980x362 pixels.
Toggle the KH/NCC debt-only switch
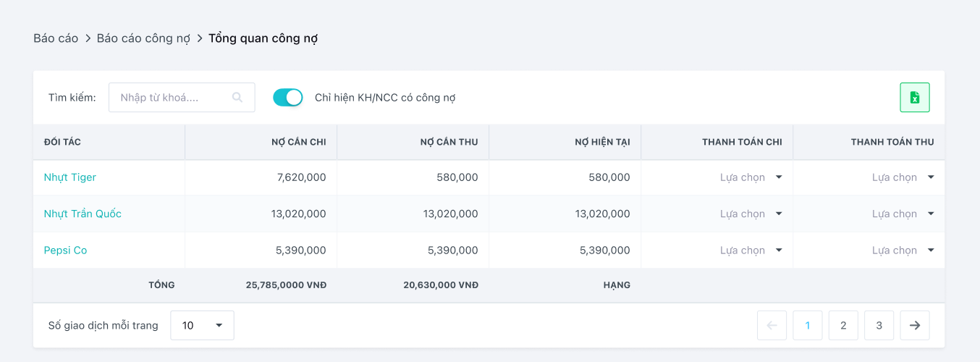[x=287, y=98]
